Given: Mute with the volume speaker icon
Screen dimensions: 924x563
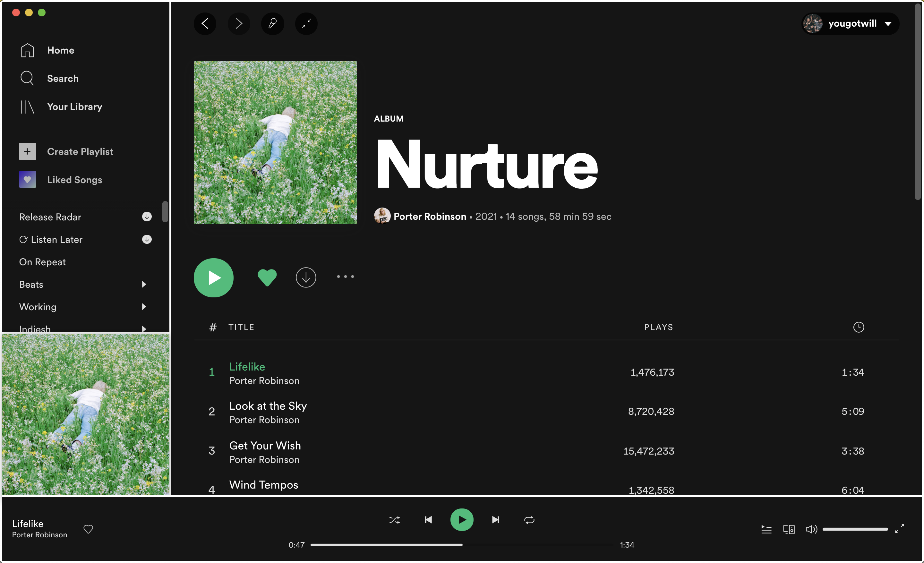Looking at the screenshot, I should coord(810,529).
